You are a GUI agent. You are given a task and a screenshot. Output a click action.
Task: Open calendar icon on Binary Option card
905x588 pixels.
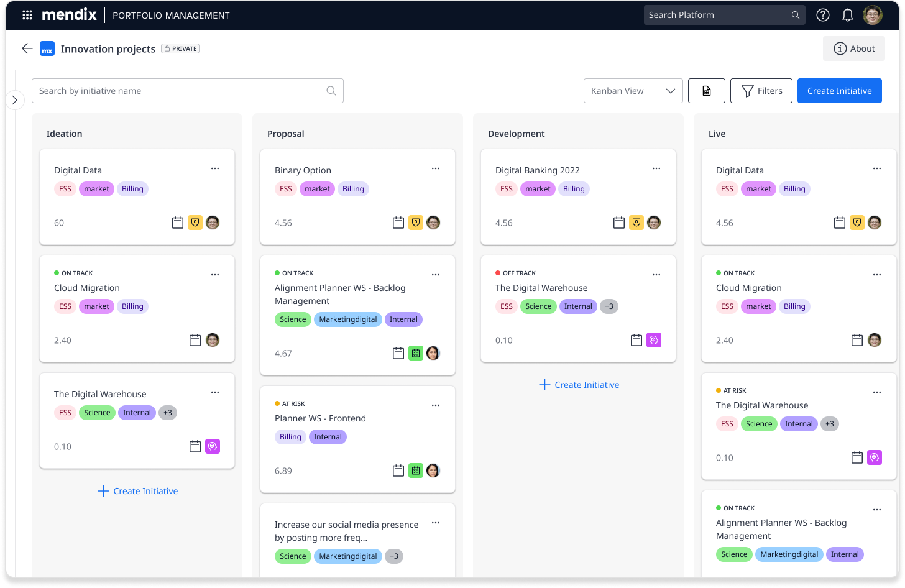pos(398,223)
